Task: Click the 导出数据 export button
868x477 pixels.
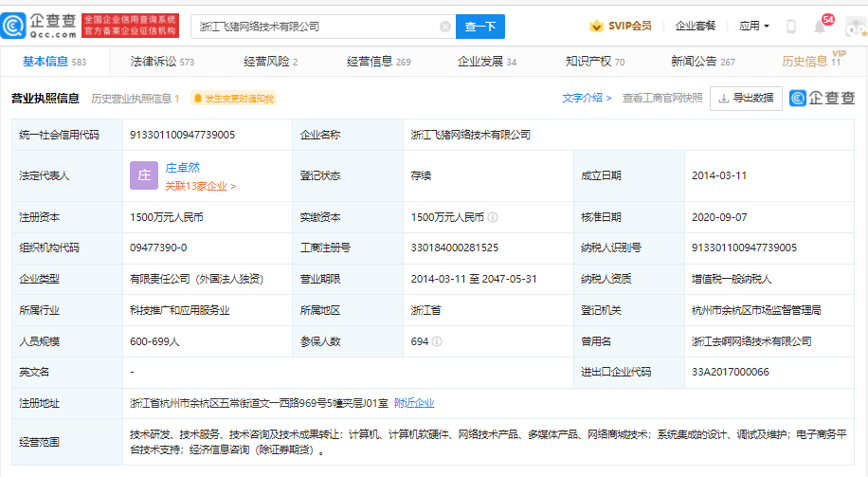Action: pos(746,99)
